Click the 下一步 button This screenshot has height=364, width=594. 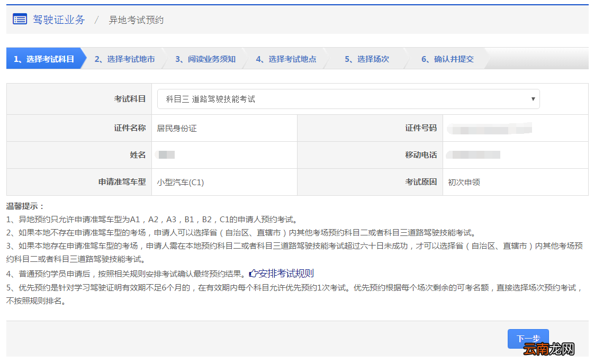click(529, 339)
